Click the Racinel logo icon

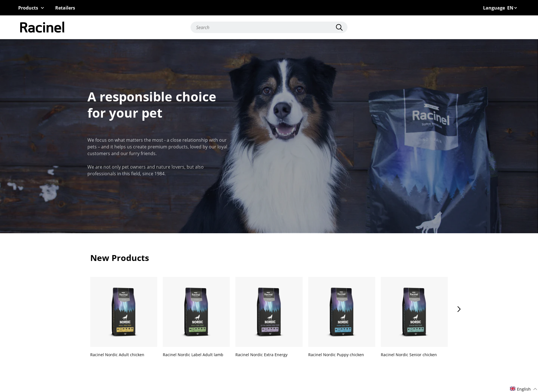pos(42,27)
